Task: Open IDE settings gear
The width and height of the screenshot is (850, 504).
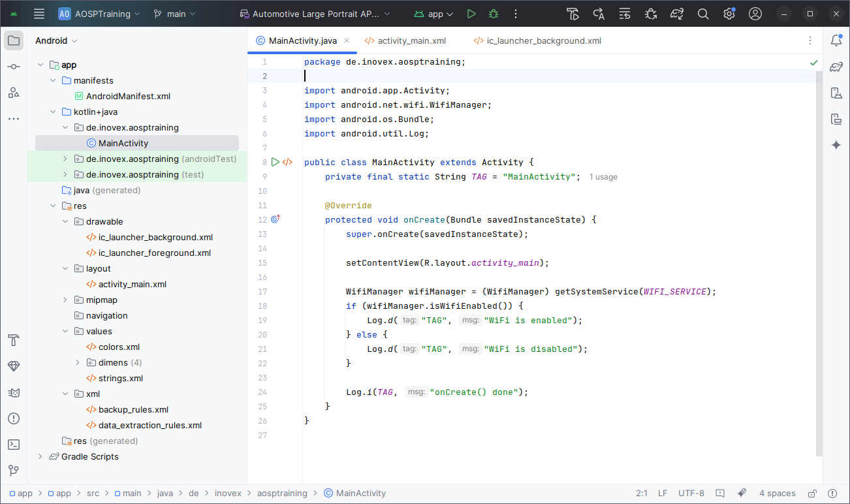Action: click(729, 14)
